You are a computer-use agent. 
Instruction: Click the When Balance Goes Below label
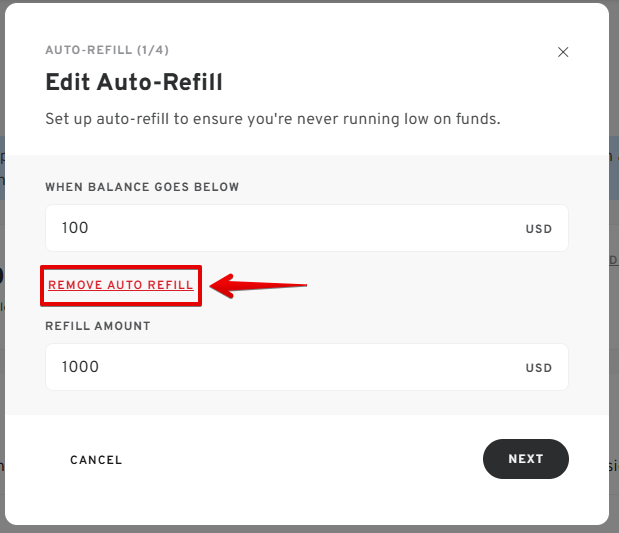point(142,187)
